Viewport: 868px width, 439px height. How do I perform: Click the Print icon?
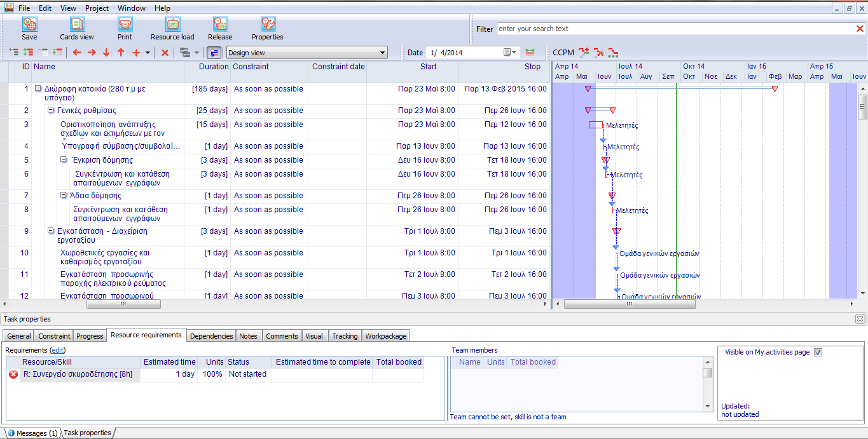pyautogui.click(x=125, y=24)
